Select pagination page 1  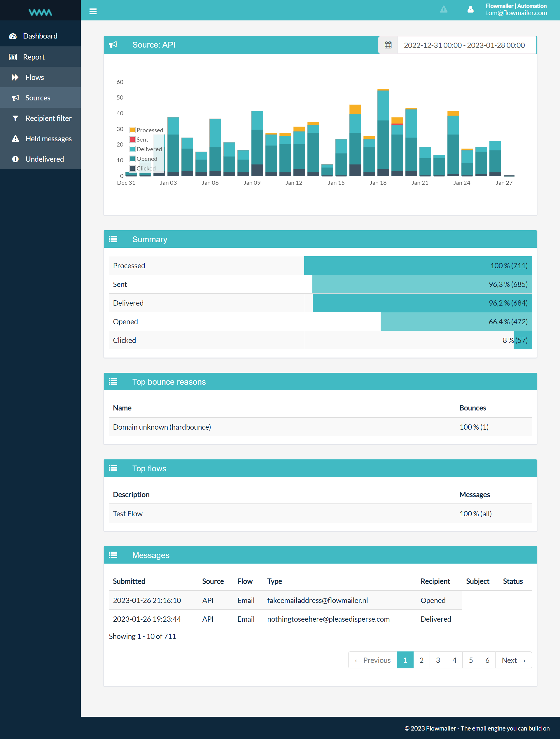[405, 660]
